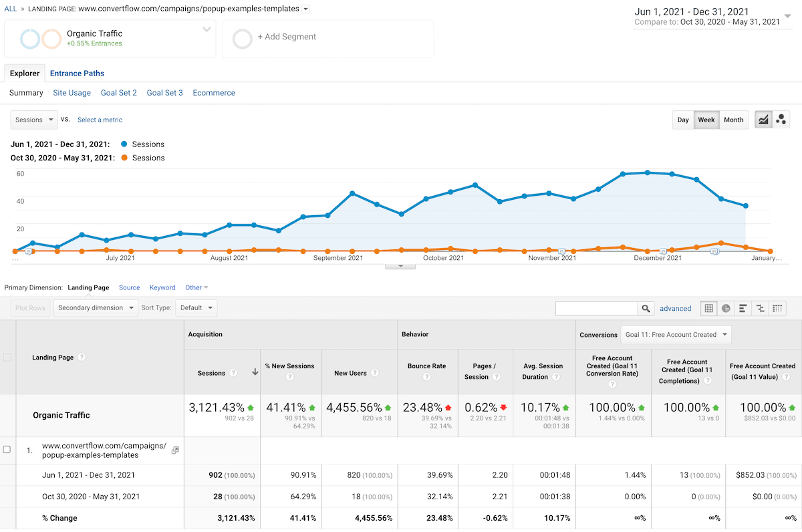Open Goal Set 3 metric group
802x532 pixels.
(165, 93)
